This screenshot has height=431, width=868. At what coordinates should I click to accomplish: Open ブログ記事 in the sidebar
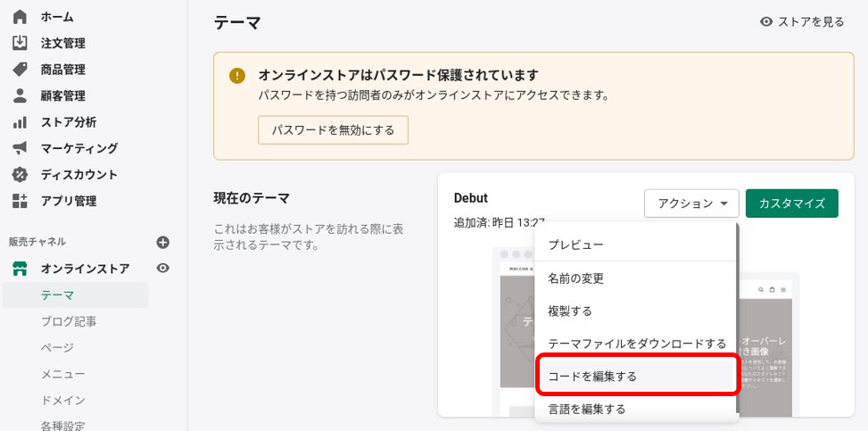tap(70, 321)
